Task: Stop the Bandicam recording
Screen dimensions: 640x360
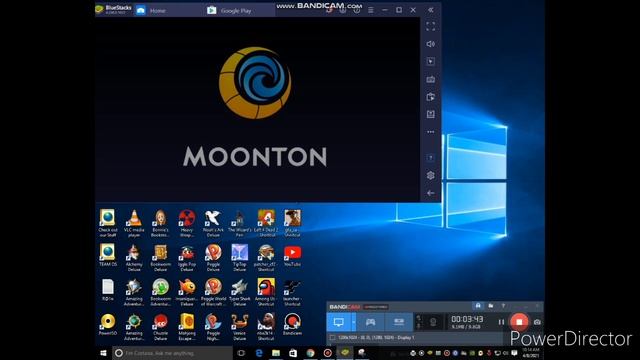Action: 519,322
